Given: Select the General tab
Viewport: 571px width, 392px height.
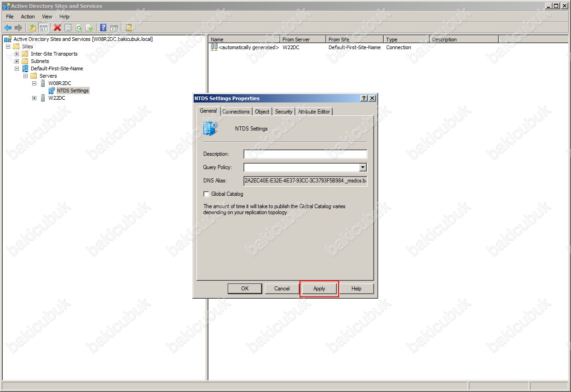Looking at the screenshot, I should 208,111.
